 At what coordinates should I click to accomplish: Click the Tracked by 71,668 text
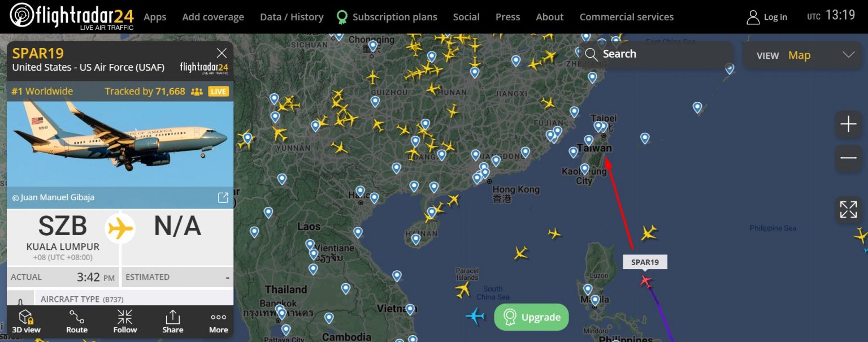(x=145, y=91)
